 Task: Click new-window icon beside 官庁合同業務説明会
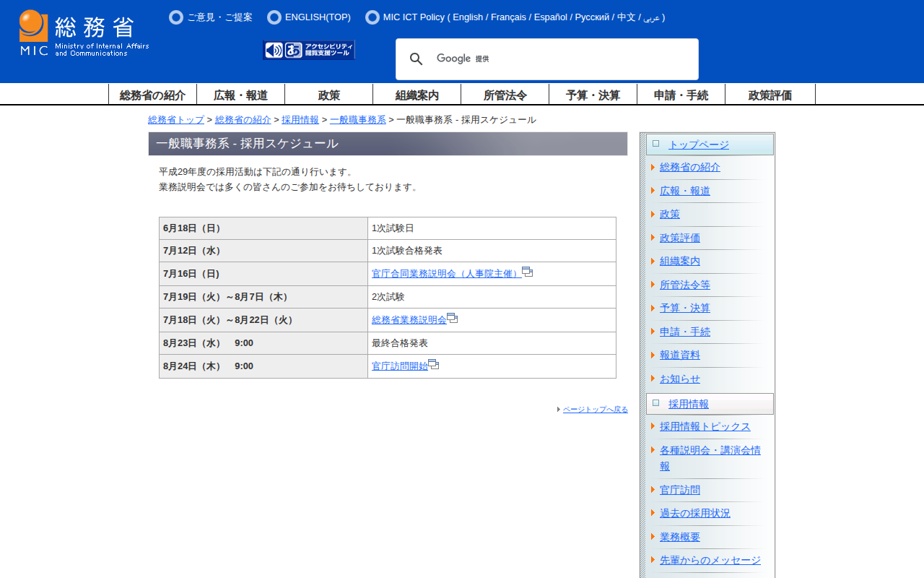(x=527, y=272)
